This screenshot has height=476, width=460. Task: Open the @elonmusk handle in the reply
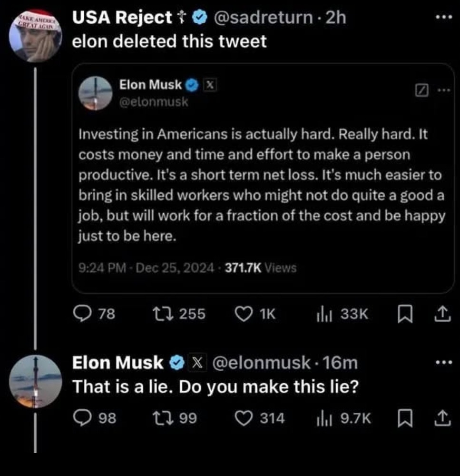pos(260,363)
